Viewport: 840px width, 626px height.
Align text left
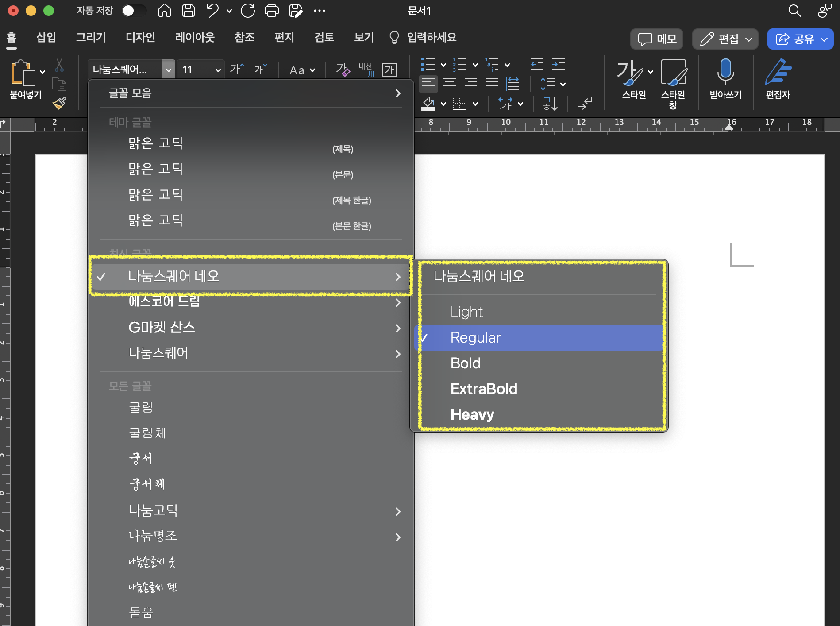(x=428, y=84)
